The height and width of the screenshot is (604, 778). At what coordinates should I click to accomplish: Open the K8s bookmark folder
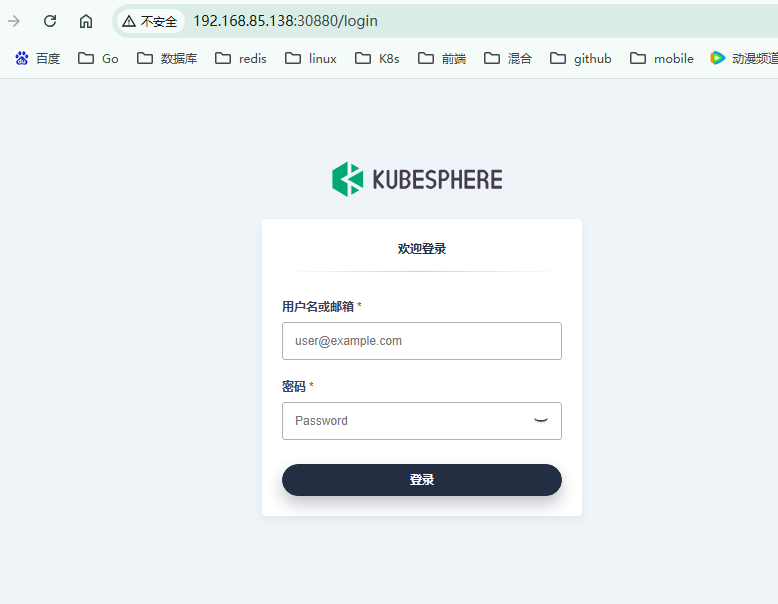tap(377, 59)
